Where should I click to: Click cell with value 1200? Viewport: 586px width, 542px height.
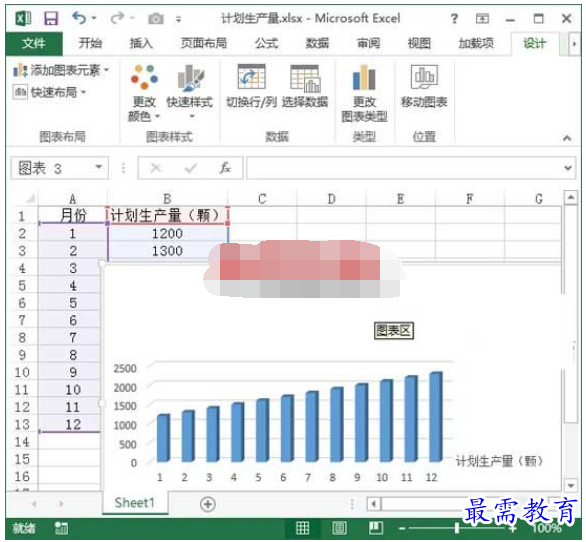point(168,233)
